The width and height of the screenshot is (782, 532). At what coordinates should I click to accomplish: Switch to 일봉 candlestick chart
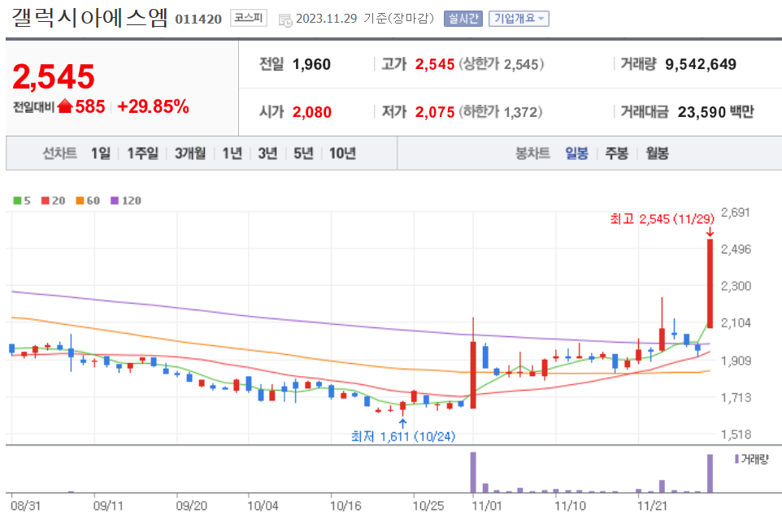(x=576, y=153)
